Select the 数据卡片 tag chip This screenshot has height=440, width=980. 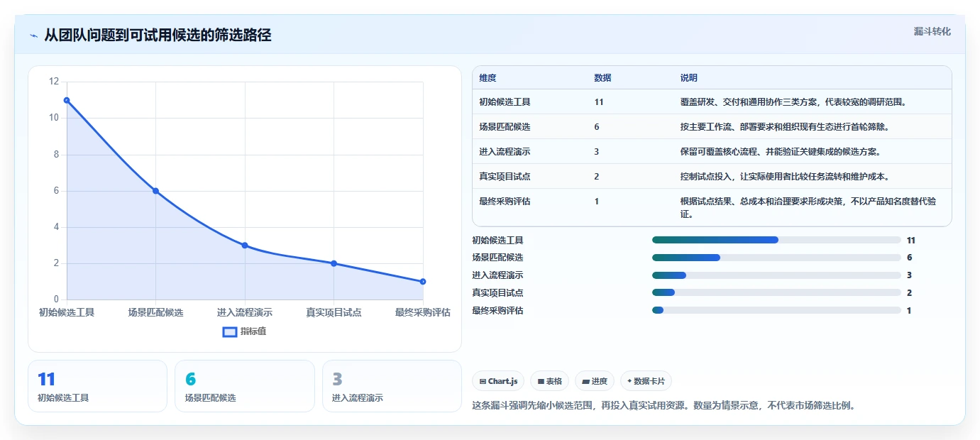646,381
